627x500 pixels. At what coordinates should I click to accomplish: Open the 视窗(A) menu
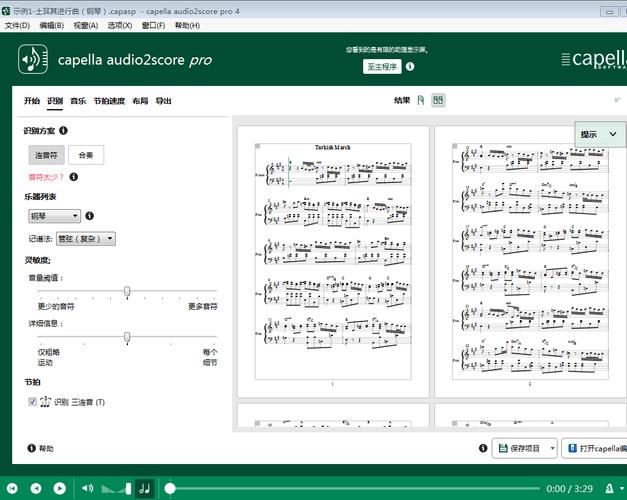[x=86, y=25]
